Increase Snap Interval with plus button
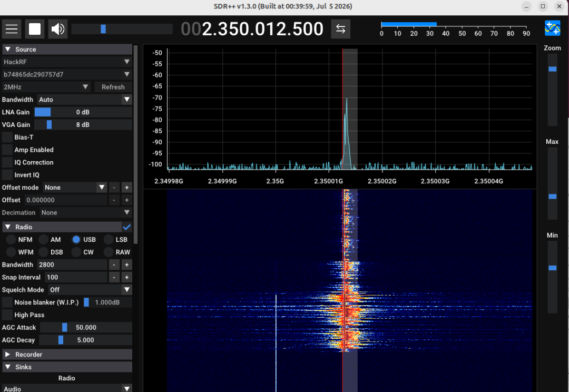This screenshot has width=569, height=392. coord(126,277)
